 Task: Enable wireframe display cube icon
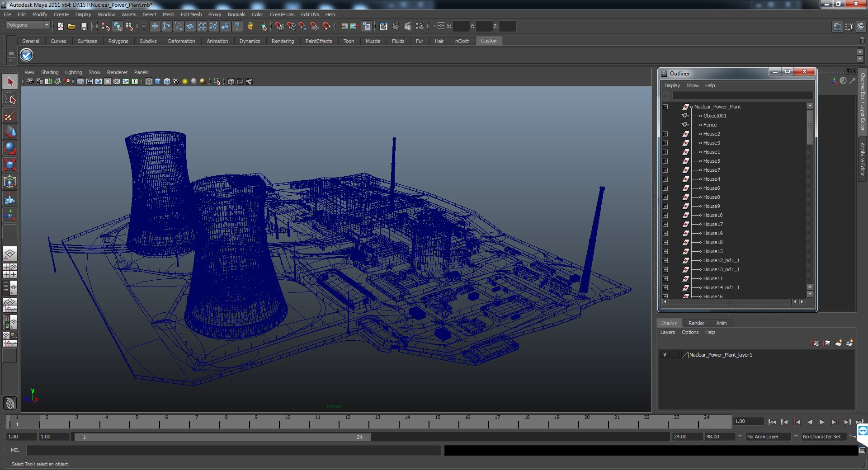click(x=149, y=81)
